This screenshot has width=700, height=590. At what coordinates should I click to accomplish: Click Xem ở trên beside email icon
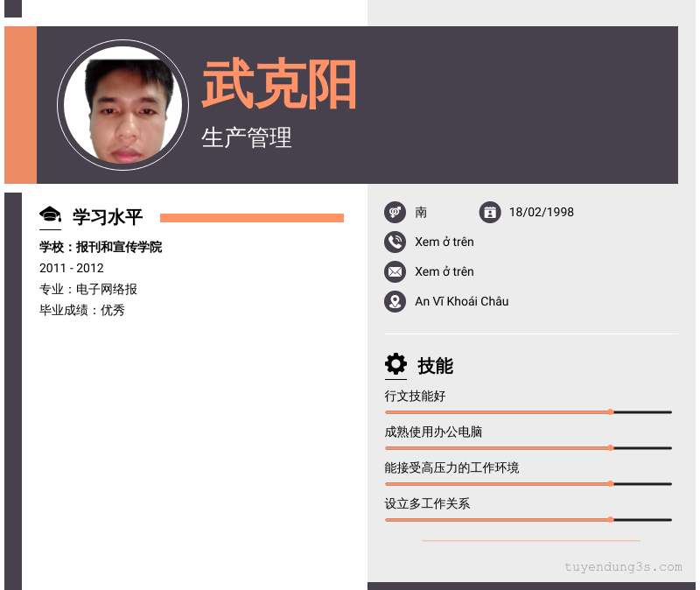pyautogui.click(x=444, y=271)
